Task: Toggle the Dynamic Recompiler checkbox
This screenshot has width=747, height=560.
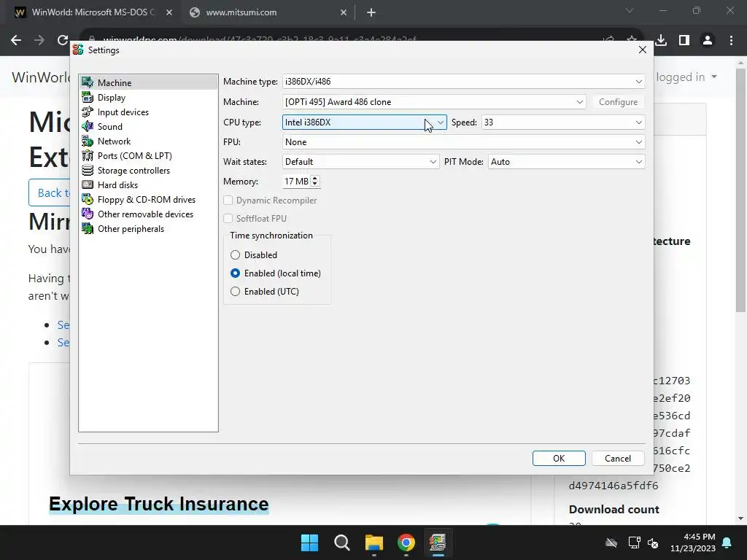Action: tap(228, 201)
